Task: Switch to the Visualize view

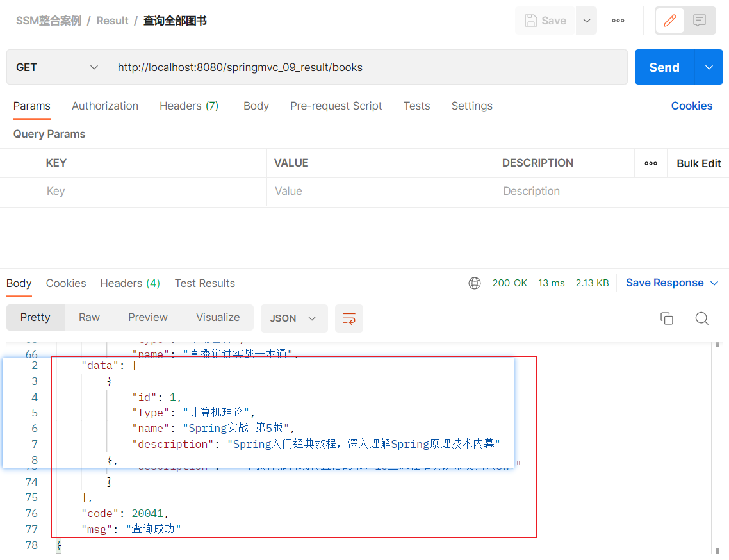Action: point(218,317)
